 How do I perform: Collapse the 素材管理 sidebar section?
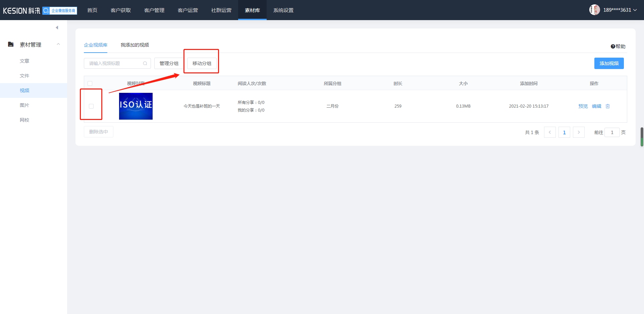[58, 45]
